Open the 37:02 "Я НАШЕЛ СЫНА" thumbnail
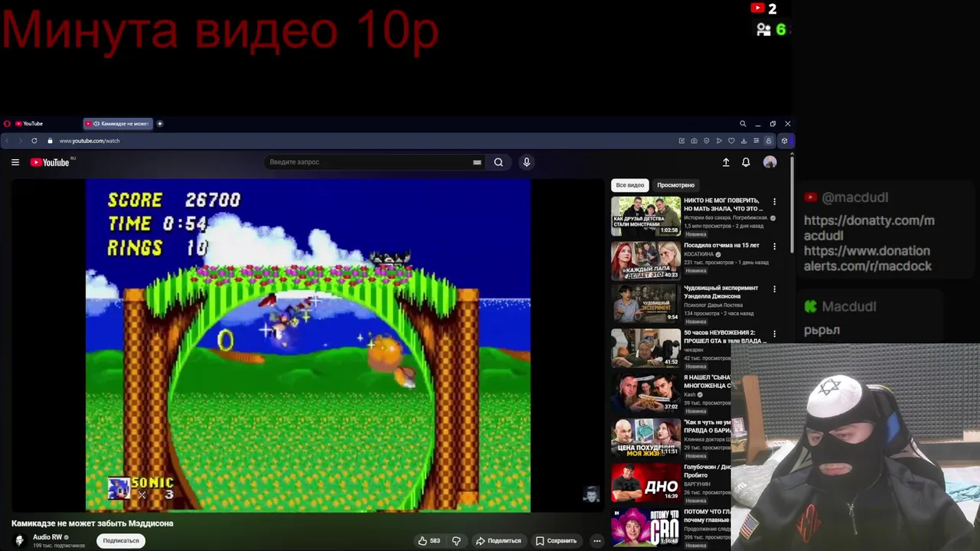This screenshot has height=551, width=980. 645,393
